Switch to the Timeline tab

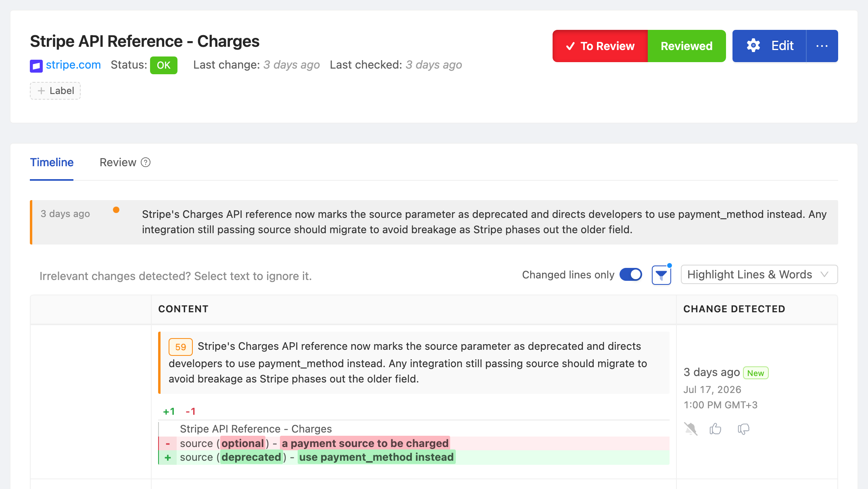point(52,163)
